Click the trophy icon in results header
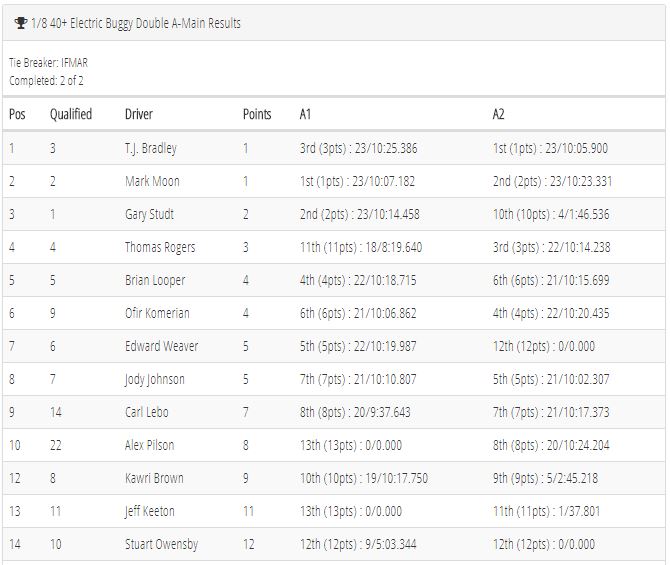 pyautogui.click(x=21, y=23)
